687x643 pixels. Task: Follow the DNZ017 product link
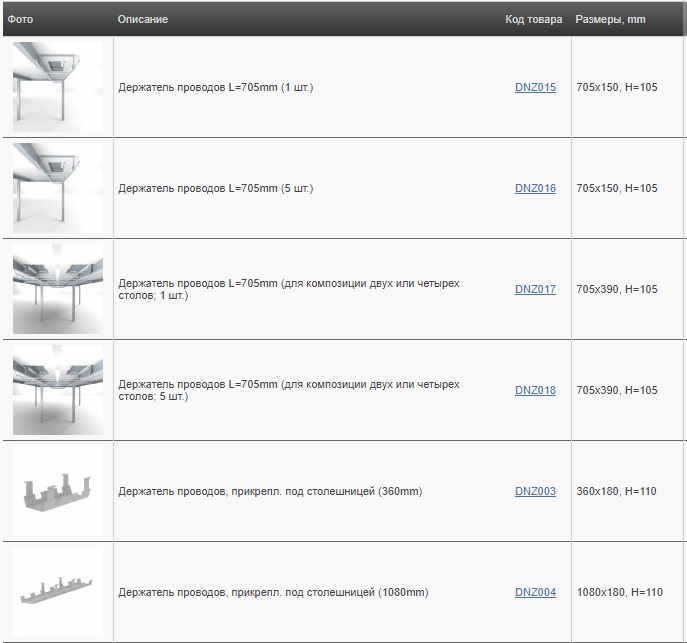tap(535, 290)
